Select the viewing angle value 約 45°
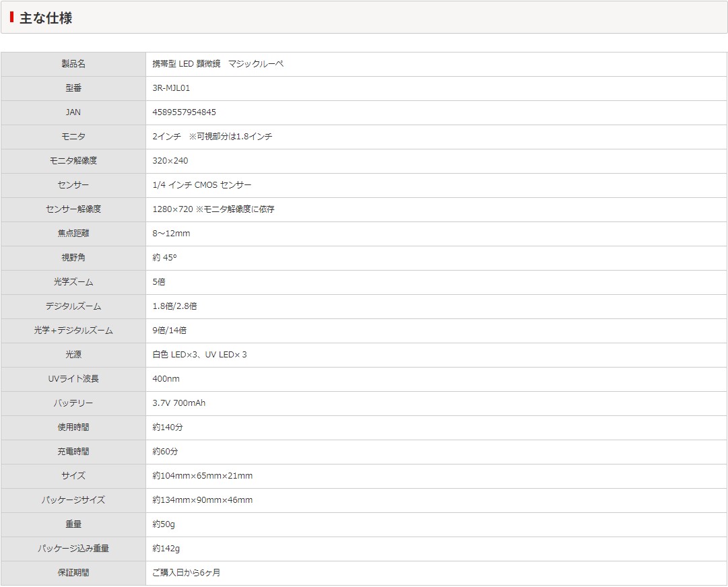728x587 pixels. tap(164, 258)
